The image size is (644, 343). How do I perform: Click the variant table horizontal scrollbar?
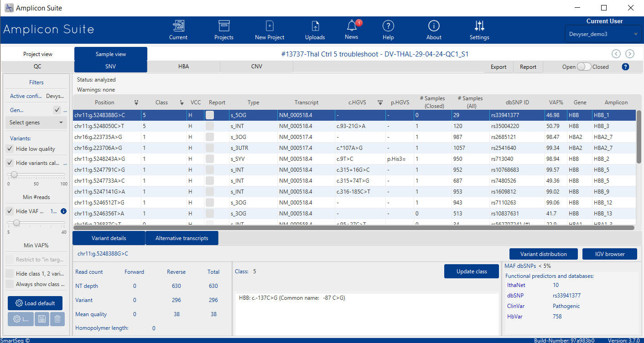pyautogui.click(x=354, y=227)
